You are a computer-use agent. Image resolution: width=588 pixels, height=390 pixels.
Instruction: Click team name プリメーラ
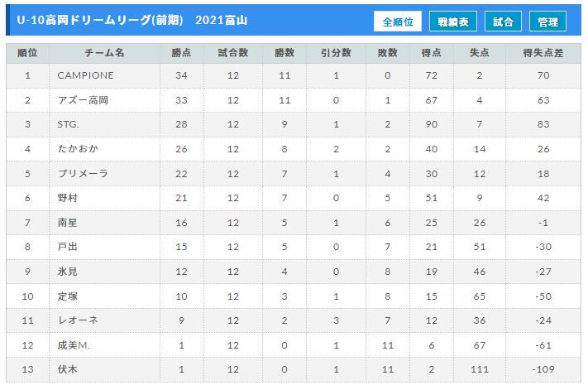tap(83, 173)
